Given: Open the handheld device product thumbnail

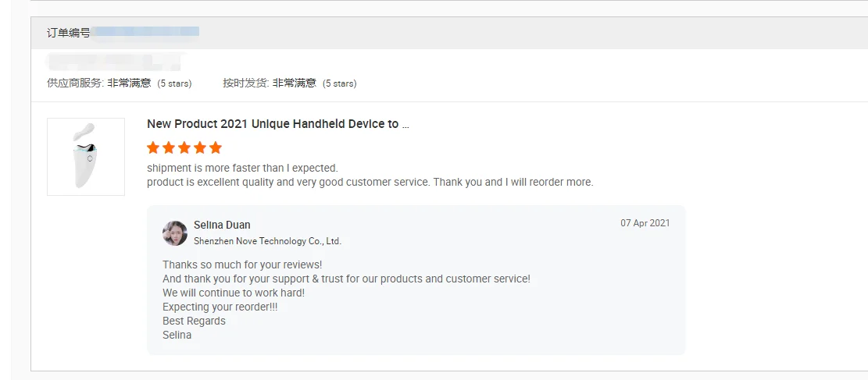Looking at the screenshot, I should pyautogui.click(x=86, y=156).
